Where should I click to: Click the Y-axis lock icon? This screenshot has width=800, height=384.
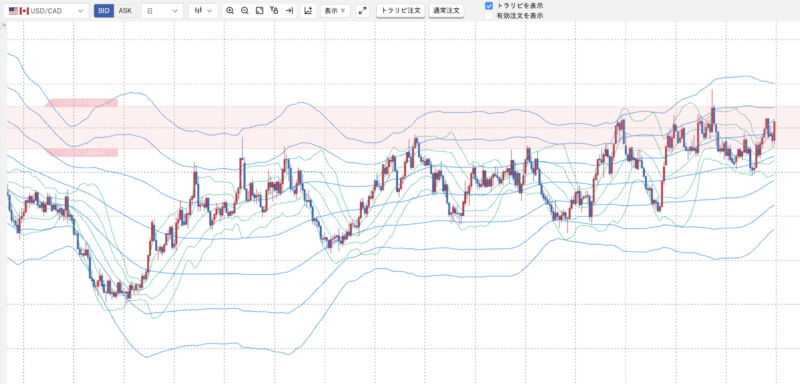coord(274,11)
